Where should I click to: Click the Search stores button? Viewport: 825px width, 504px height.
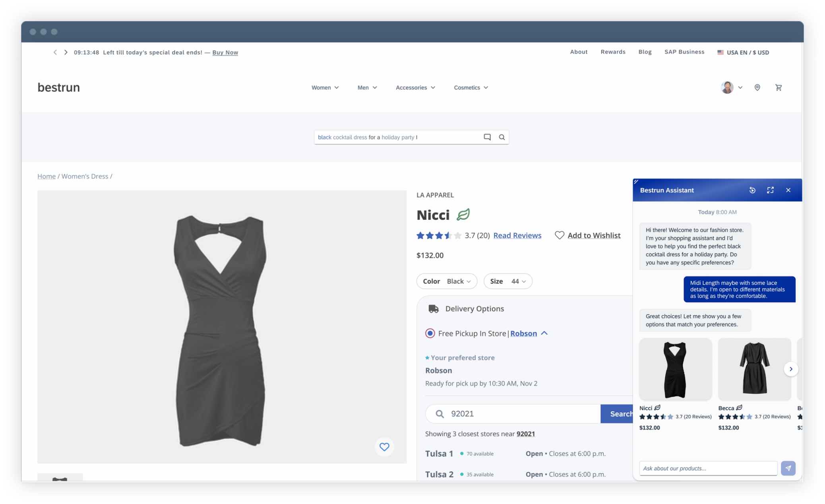pos(617,414)
